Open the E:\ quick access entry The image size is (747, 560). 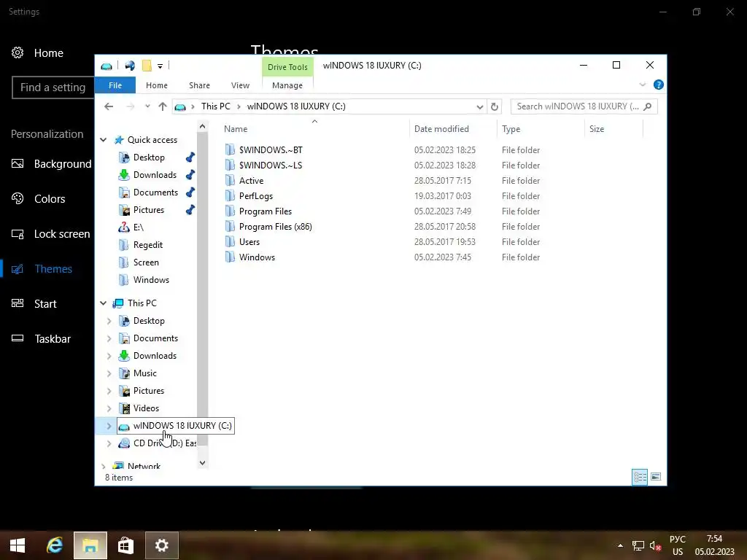[138, 227]
